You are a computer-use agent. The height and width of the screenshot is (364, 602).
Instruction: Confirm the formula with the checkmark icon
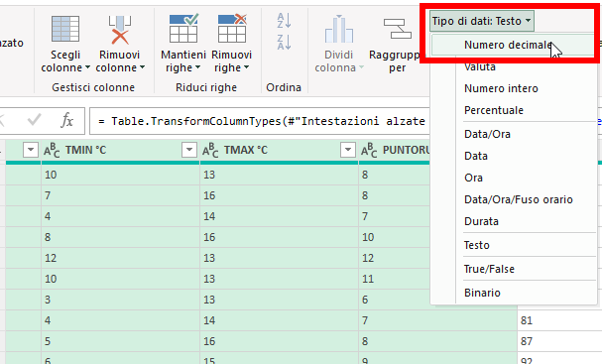34,120
